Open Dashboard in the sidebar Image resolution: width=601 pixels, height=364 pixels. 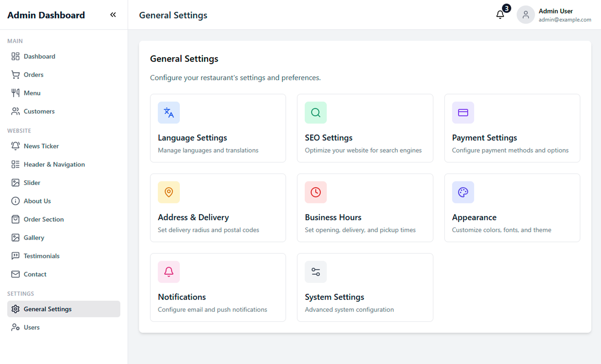[x=39, y=57]
